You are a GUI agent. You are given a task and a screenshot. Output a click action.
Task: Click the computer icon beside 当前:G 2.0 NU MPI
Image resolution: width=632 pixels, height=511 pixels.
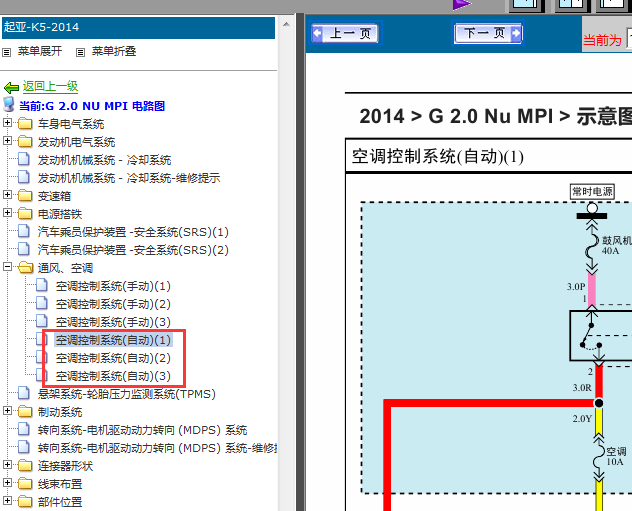[x=8, y=104]
